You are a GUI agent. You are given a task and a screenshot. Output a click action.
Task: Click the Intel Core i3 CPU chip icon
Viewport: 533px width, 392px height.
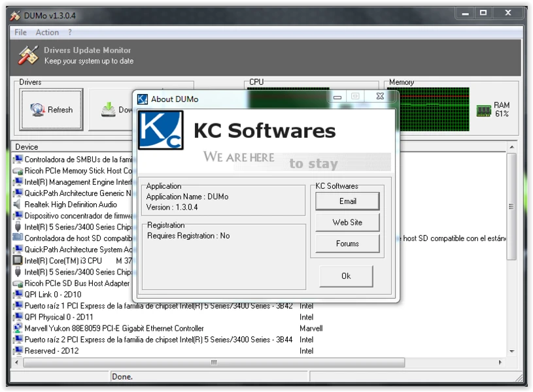[x=18, y=260]
